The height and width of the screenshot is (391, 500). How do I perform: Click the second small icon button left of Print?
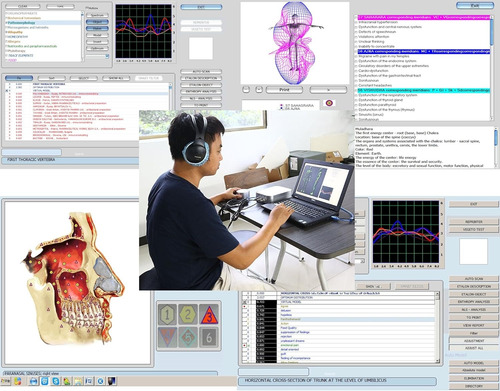point(259,90)
